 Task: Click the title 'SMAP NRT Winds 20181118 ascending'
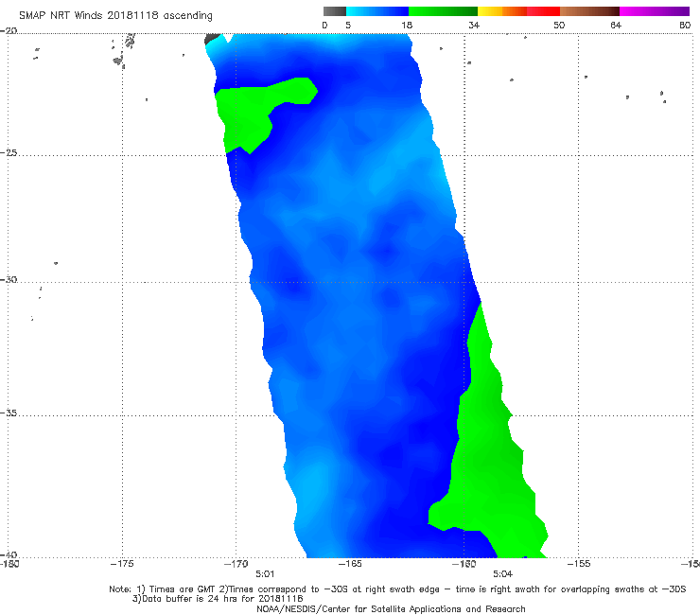point(115,15)
